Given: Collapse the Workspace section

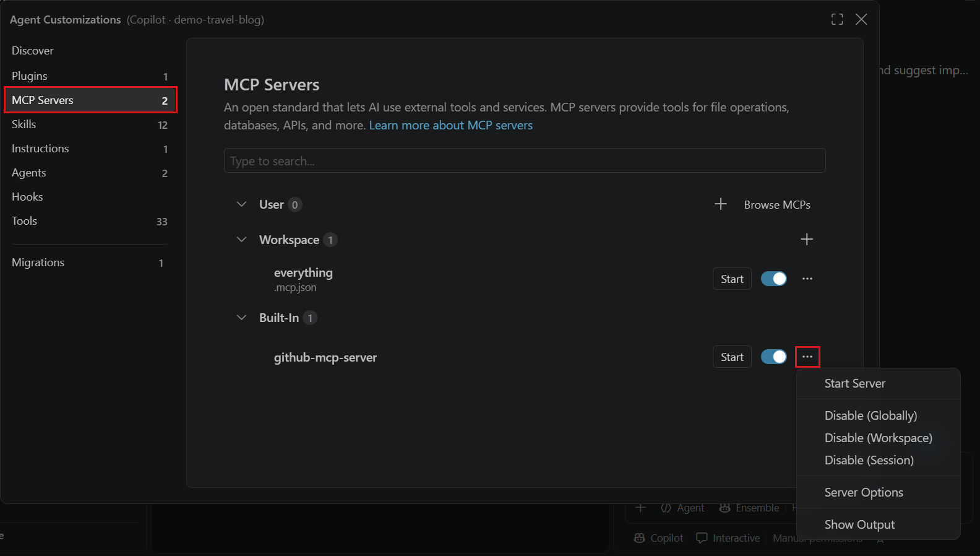Looking at the screenshot, I should coord(242,240).
